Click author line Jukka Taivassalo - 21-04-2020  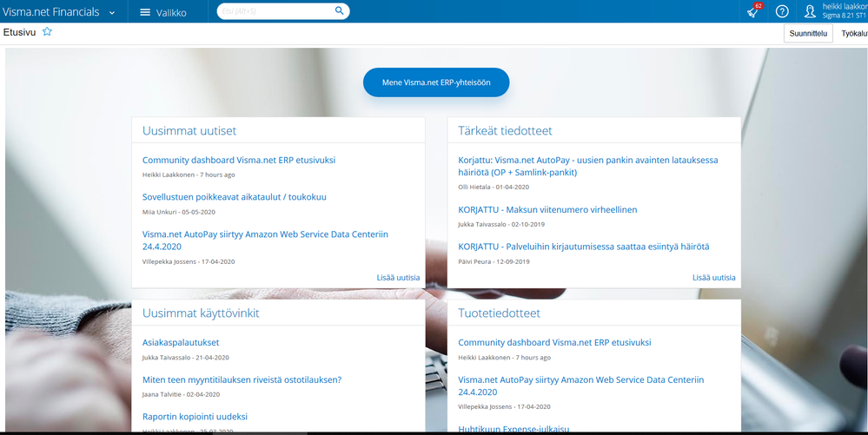[x=185, y=358]
